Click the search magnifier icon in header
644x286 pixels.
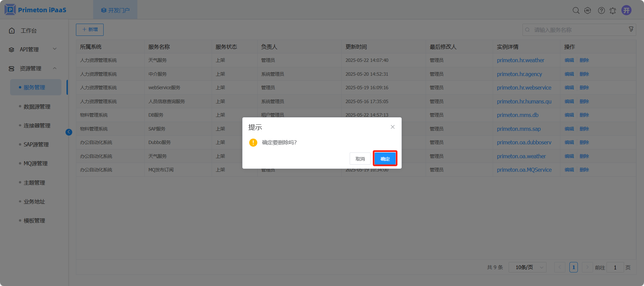[576, 10]
